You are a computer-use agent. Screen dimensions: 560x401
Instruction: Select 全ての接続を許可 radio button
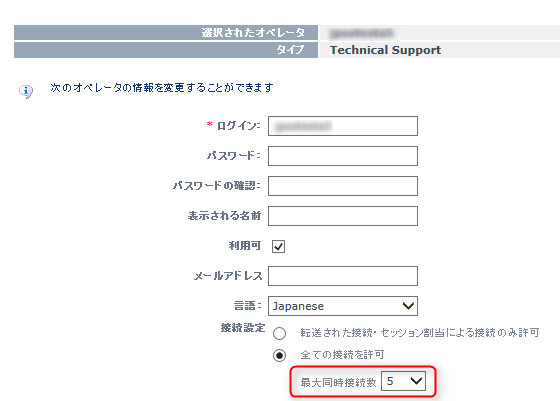(279, 356)
